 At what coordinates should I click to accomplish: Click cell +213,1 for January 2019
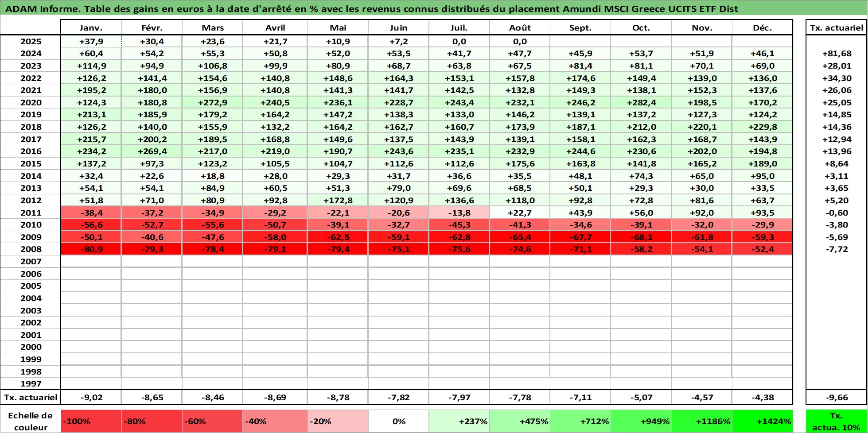coord(91,114)
